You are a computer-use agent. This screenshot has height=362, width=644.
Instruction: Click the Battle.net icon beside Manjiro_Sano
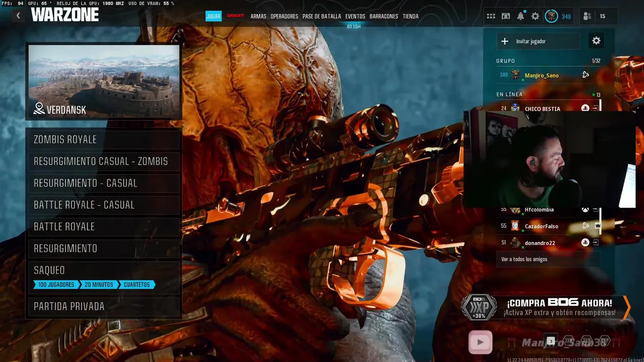point(586,75)
